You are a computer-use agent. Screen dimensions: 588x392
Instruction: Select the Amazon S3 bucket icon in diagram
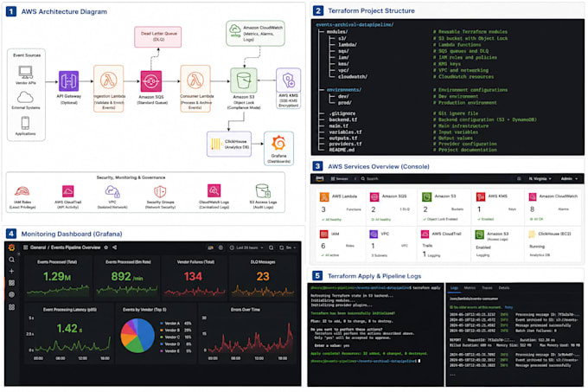[244, 80]
